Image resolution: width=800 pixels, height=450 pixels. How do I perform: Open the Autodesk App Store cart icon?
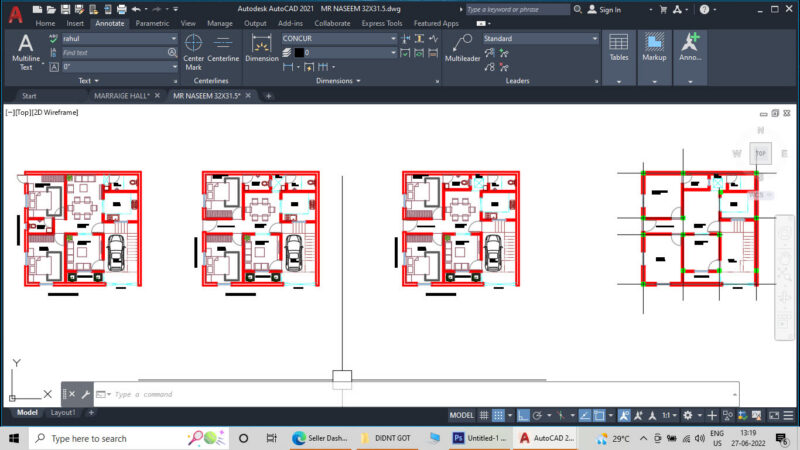tap(663, 9)
